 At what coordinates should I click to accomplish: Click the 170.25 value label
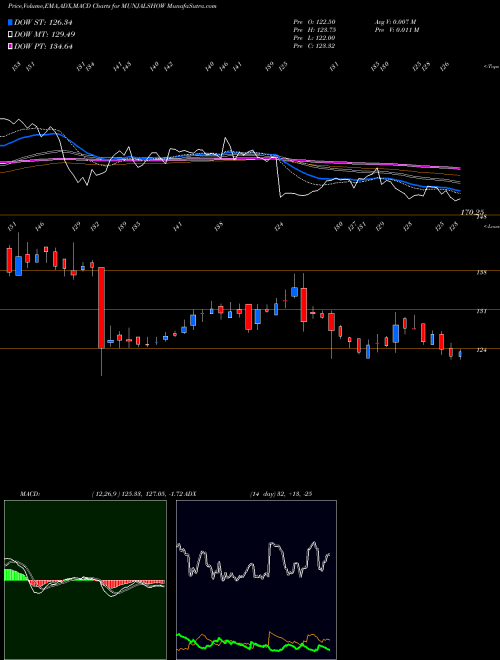pyautogui.click(x=473, y=212)
